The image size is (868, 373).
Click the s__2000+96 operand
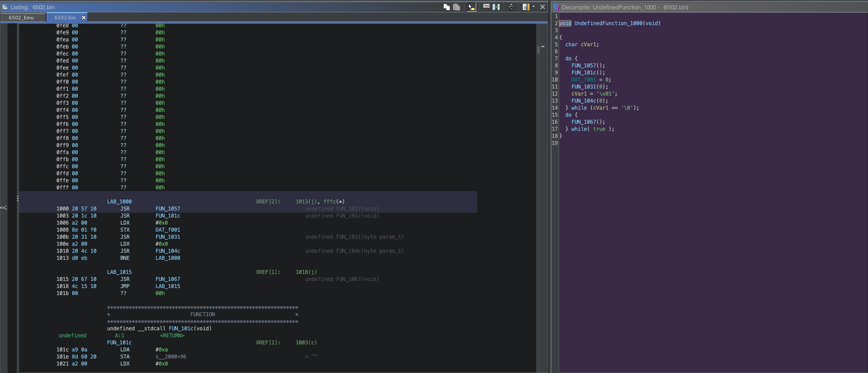(171, 357)
